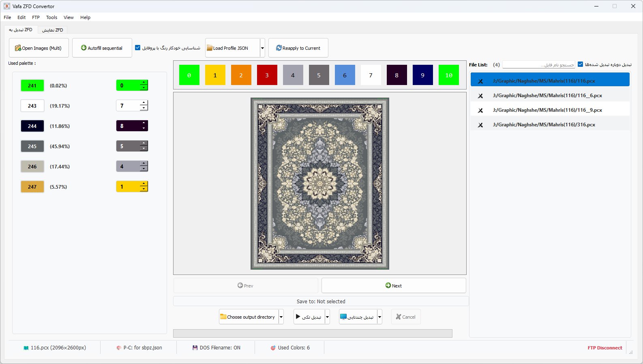Click the Vafa ZFD Convertor app icon

pos(7,6)
